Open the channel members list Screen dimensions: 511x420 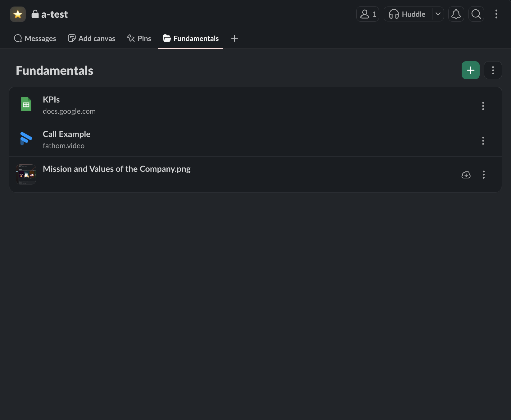pyautogui.click(x=368, y=14)
